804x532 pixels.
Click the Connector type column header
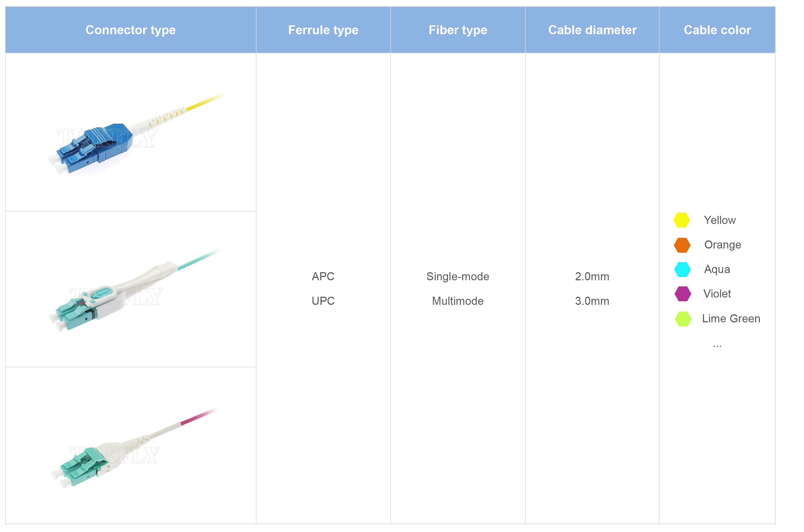(x=131, y=30)
